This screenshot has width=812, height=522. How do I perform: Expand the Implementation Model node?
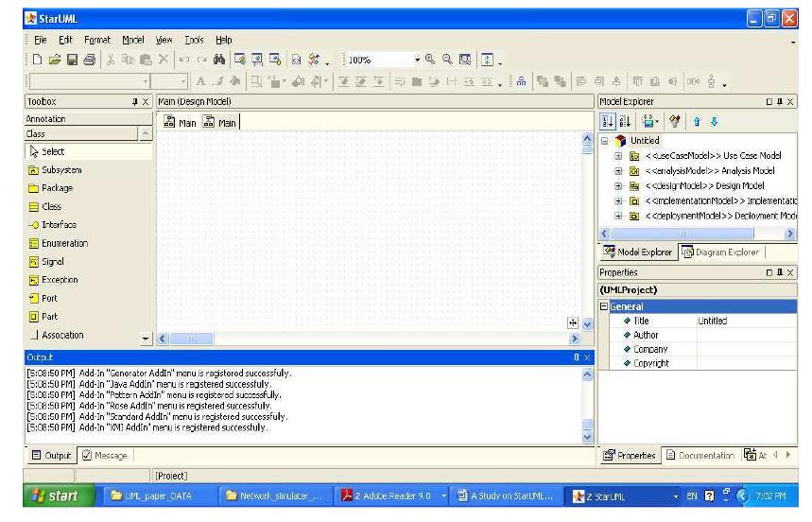tap(618, 200)
